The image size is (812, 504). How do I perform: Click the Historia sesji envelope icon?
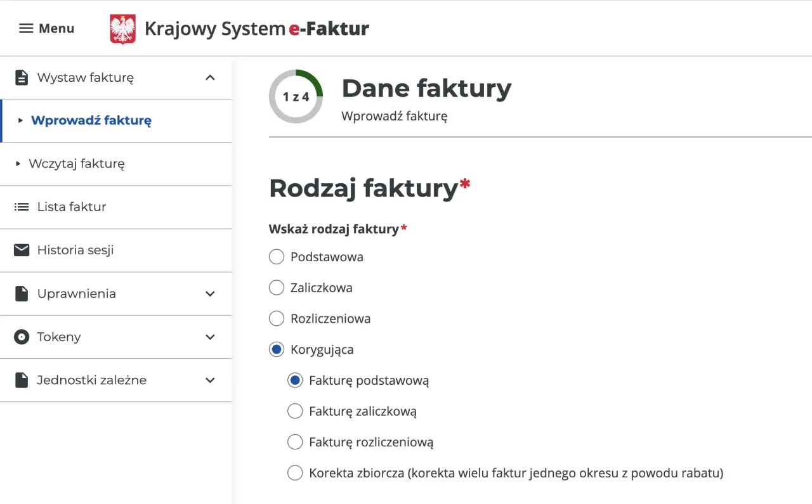(22, 250)
